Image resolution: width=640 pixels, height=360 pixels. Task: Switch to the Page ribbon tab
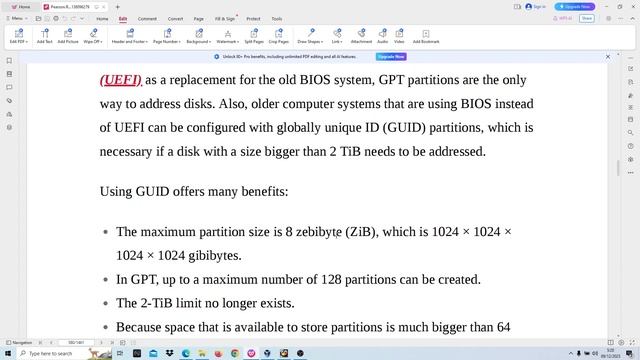pos(199,19)
